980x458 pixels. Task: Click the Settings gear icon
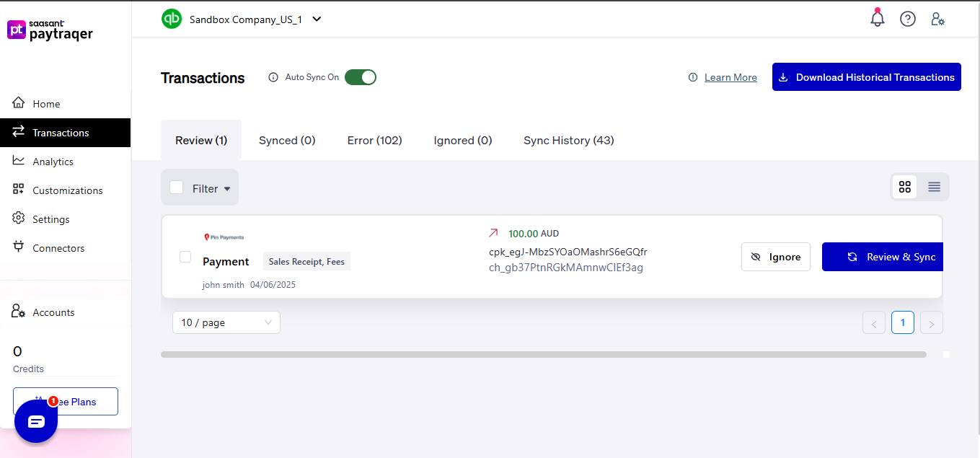(19, 219)
